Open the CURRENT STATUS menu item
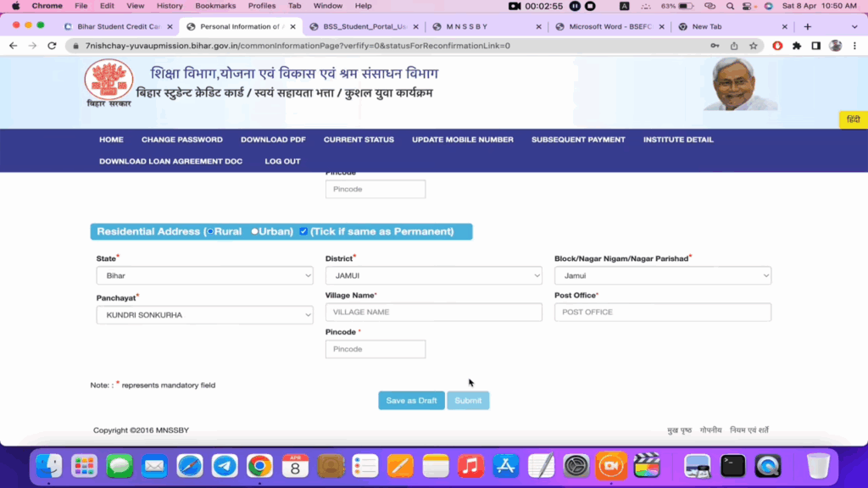The image size is (868, 488). coord(359,140)
